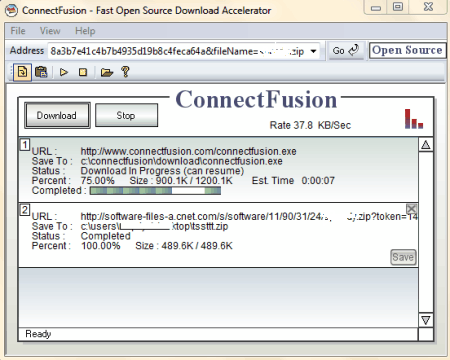Select download entry number 1 box
The image size is (450, 360).
[x=25, y=145]
